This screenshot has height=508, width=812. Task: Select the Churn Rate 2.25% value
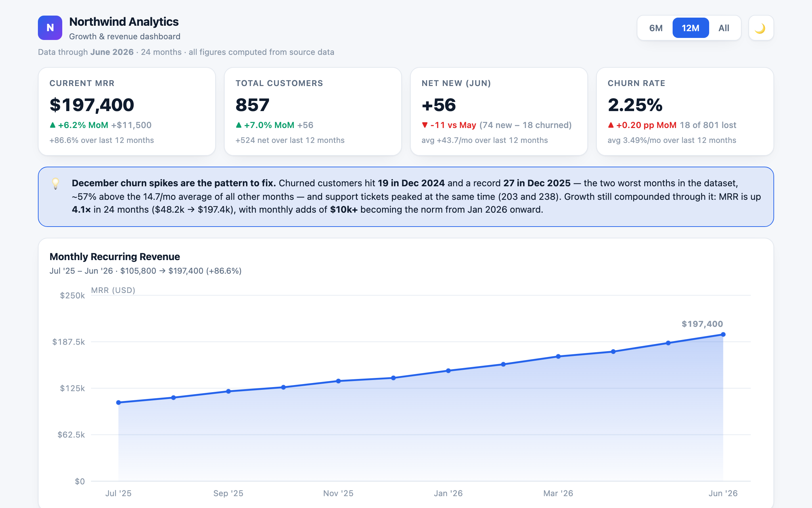pyautogui.click(x=635, y=105)
